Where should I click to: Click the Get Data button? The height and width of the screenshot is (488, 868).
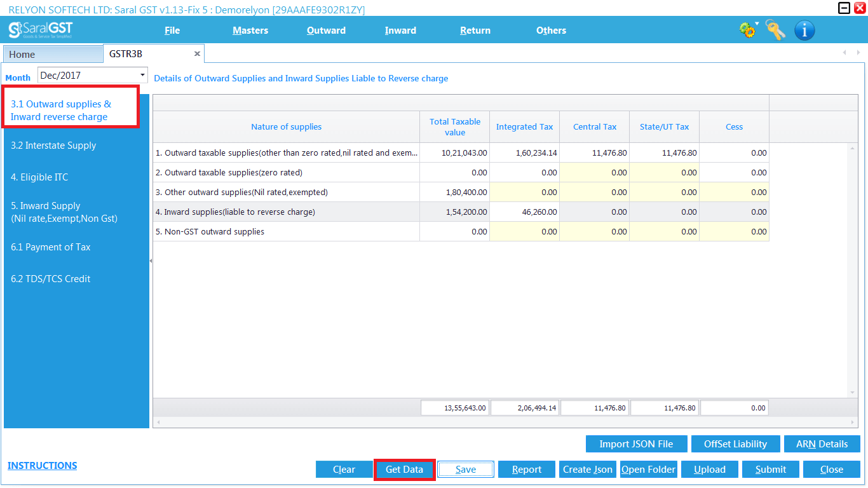click(404, 470)
